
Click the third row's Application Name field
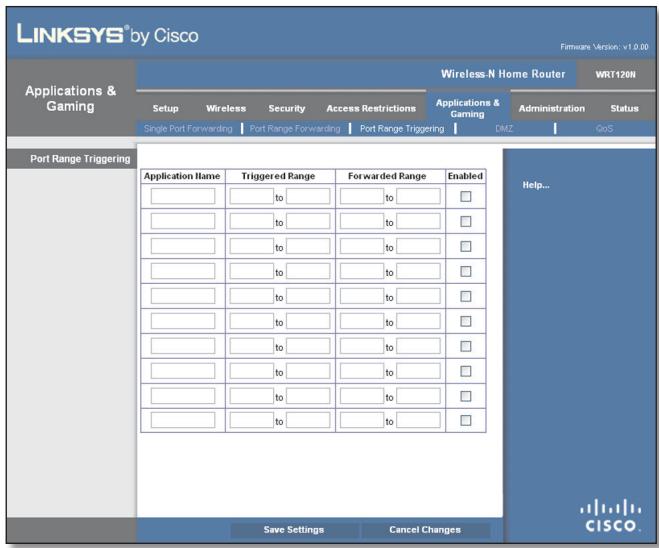pyautogui.click(x=183, y=246)
